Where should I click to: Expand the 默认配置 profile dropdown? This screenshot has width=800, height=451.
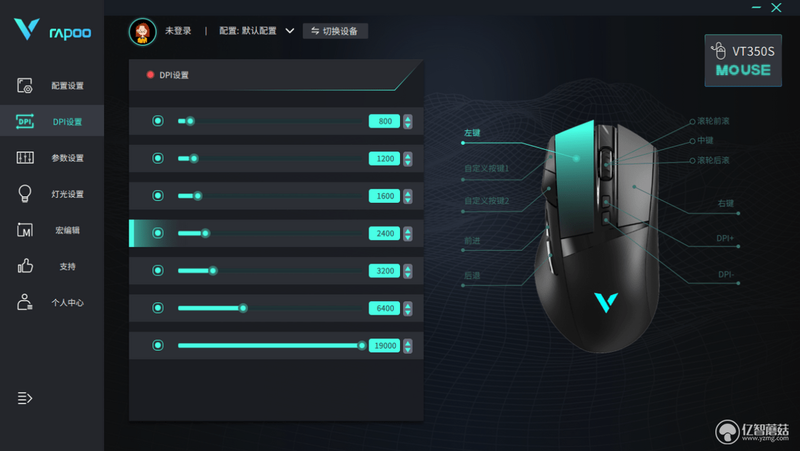[290, 31]
